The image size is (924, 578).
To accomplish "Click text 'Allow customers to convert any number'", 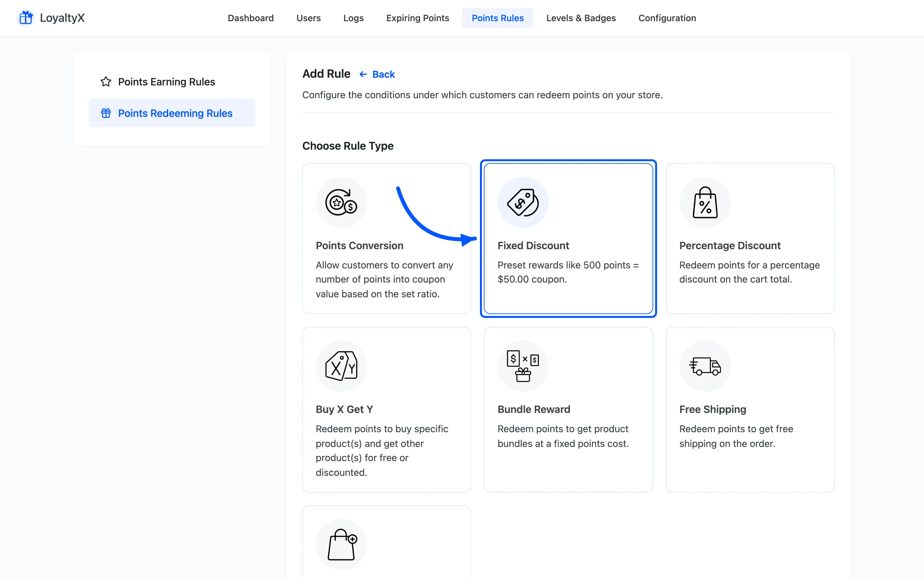I will click(384, 279).
